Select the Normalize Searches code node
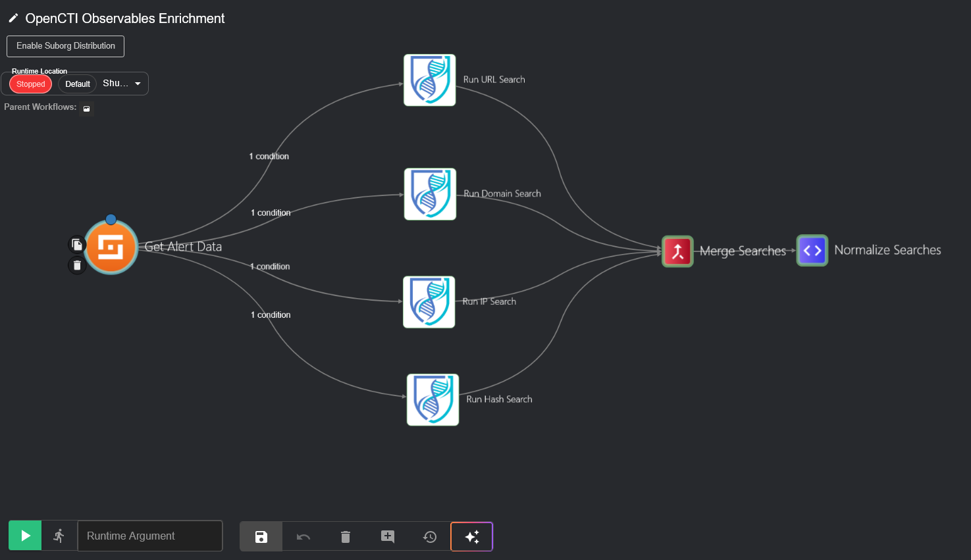 coord(812,251)
